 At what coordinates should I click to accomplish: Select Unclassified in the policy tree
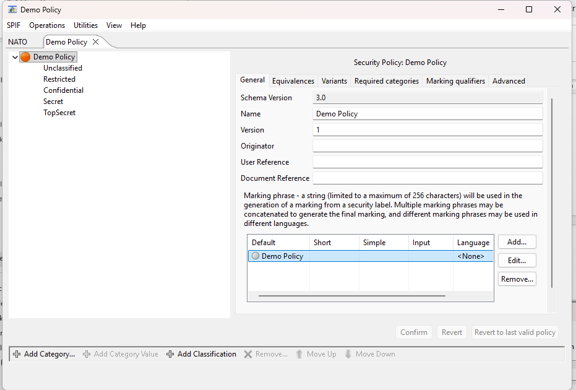(x=63, y=68)
